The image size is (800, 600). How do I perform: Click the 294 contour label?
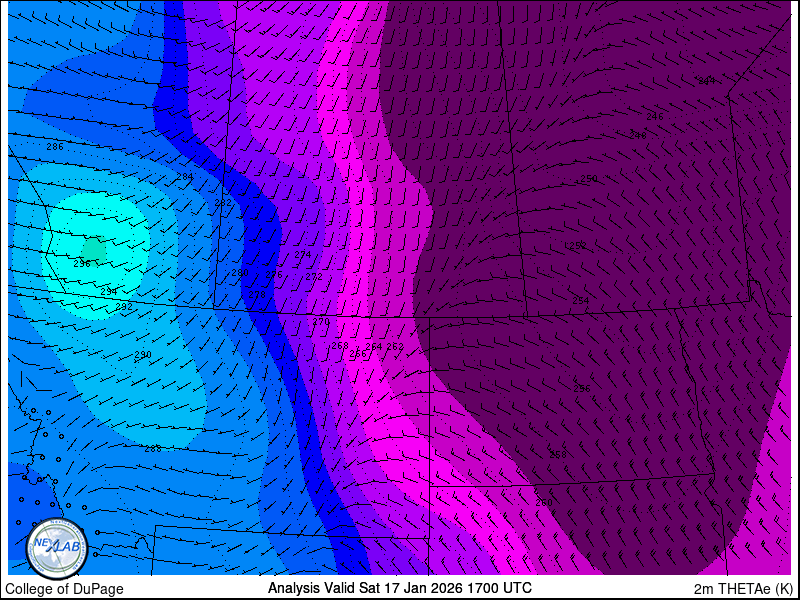click(109, 291)
